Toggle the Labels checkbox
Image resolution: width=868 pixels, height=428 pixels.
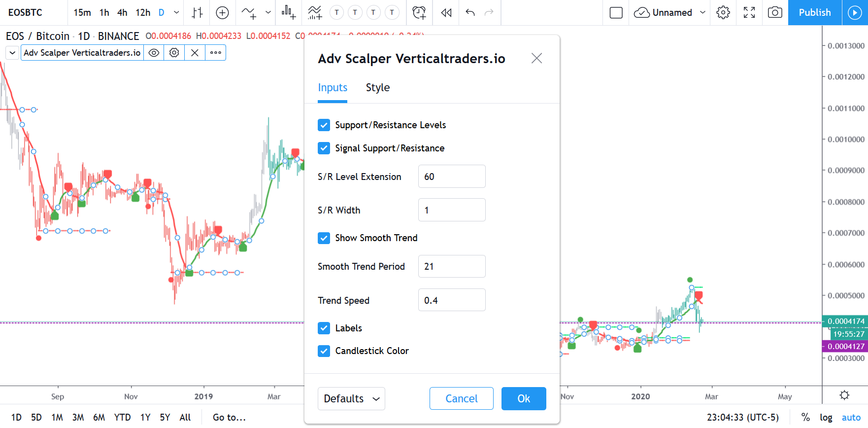click(324, 328)
